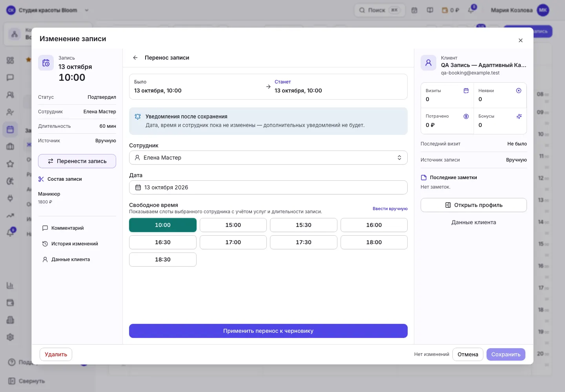Select the 15:00 time slot
The image size is (565, 392).
click(x=233, y=225)
